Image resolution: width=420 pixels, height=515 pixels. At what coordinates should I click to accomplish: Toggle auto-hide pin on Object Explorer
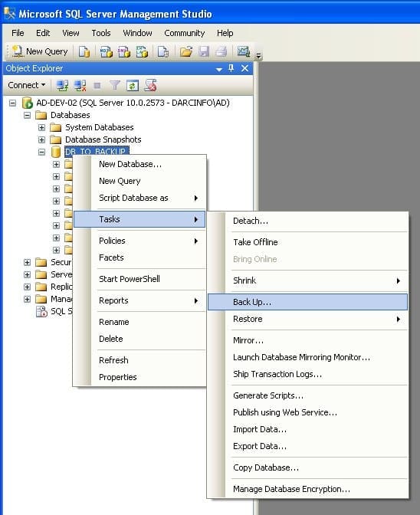[231, 68]
